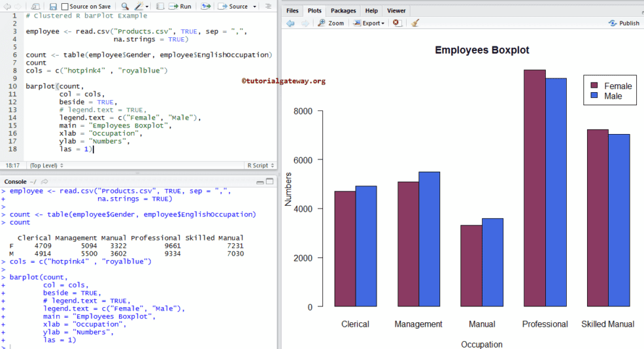The width and height of the screenshot is (644, 349).
Task: Remove current plot red X icon
Action: coord(396,23)
